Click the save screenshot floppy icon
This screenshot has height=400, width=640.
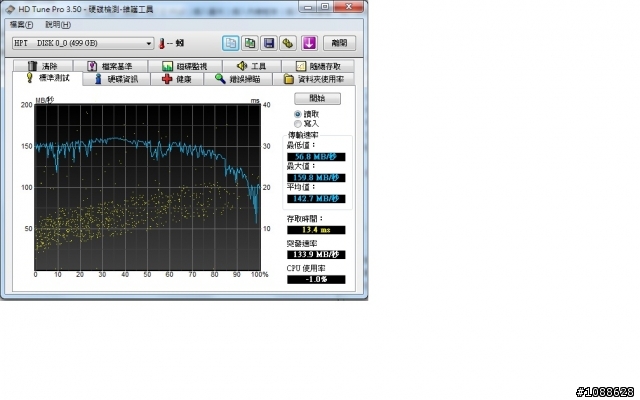pos(269,43)
